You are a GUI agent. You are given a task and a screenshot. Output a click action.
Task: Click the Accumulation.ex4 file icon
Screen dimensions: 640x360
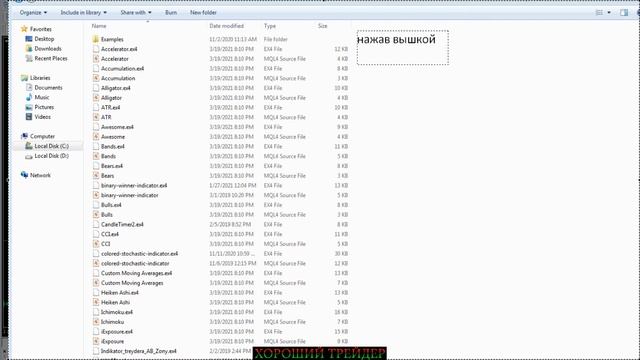pos(96,69)
